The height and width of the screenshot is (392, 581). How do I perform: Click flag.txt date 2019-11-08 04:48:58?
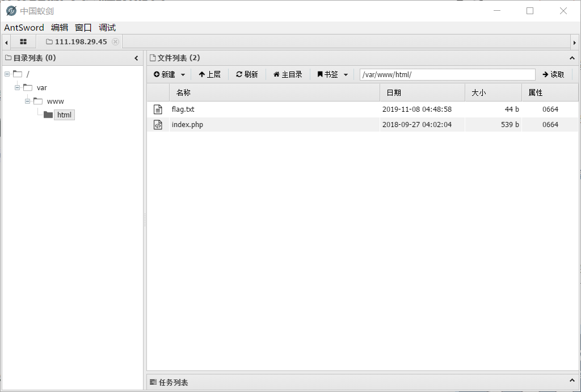(x=417, y=109)
